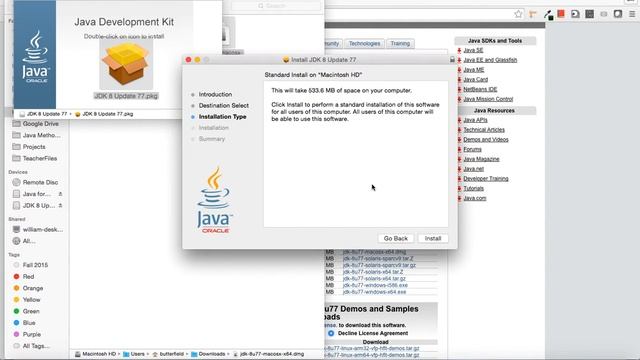Open the Training tab on Oracle page
The image size is (640, 360).
point(400,43)
